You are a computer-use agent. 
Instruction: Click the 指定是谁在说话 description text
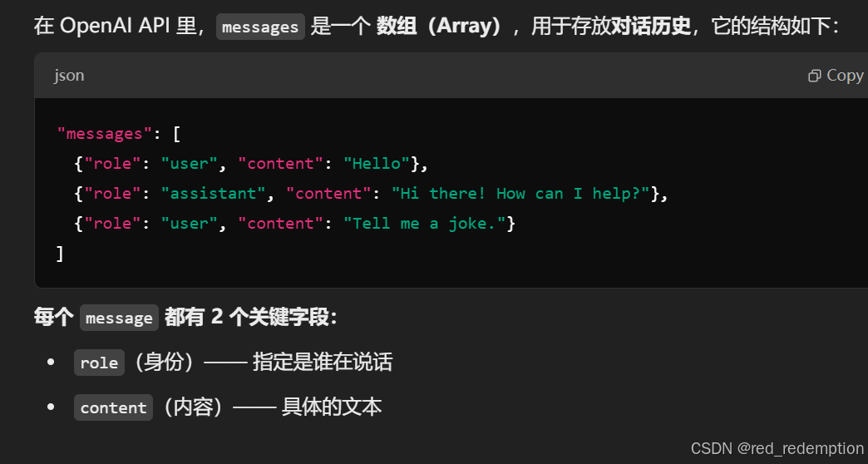coord(323,363)
